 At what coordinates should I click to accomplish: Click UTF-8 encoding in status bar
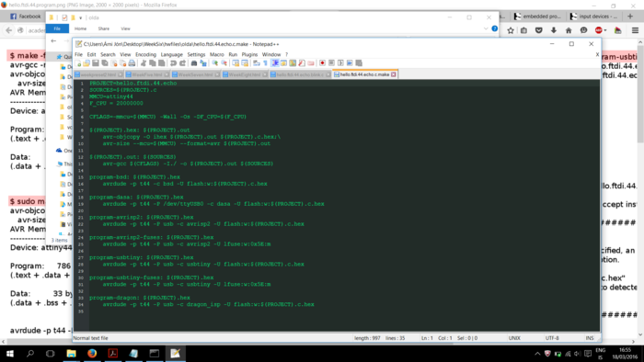552,338
